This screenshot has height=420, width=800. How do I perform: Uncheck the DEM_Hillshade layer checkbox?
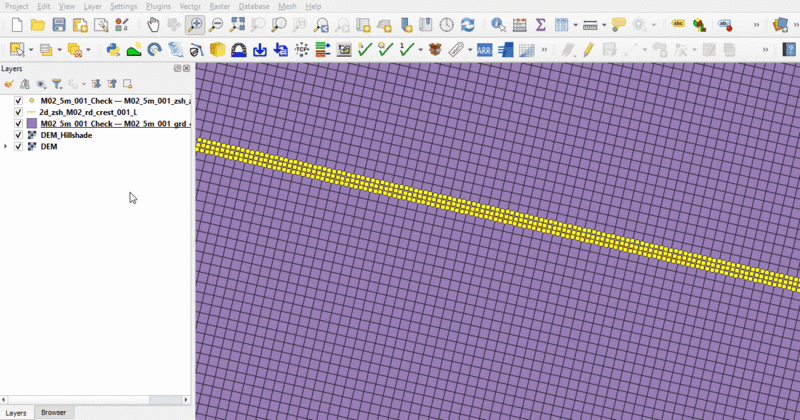[18, 135]
